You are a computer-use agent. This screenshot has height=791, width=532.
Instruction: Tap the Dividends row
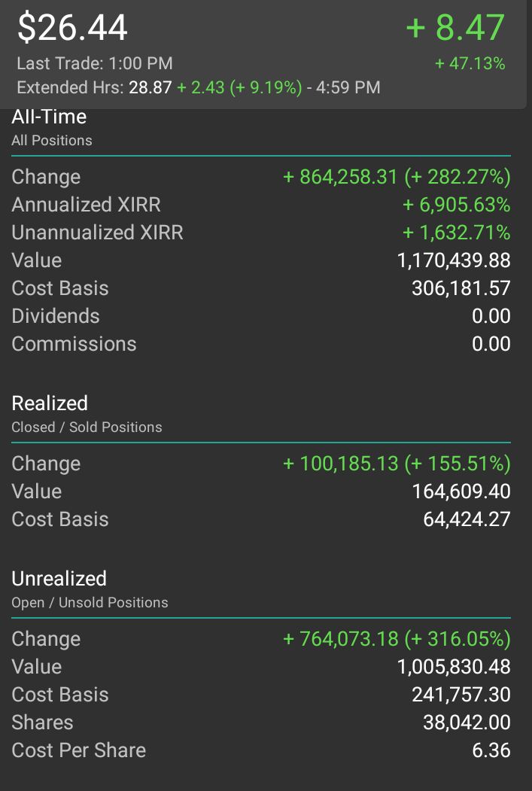pyautogui.click(x=55, y=316)
